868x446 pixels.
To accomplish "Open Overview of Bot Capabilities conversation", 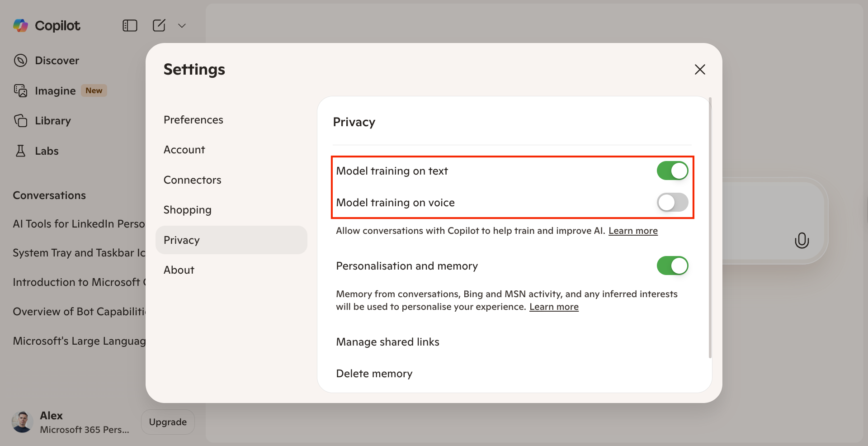I will (x=79, y=312).
